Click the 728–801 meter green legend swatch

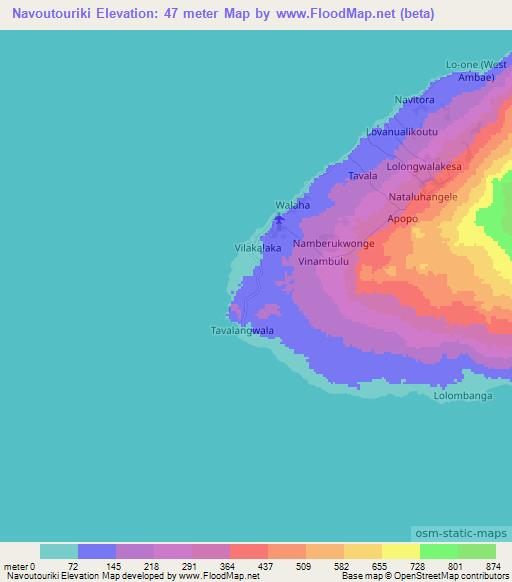pyautogui.click(x=439, y=552)
